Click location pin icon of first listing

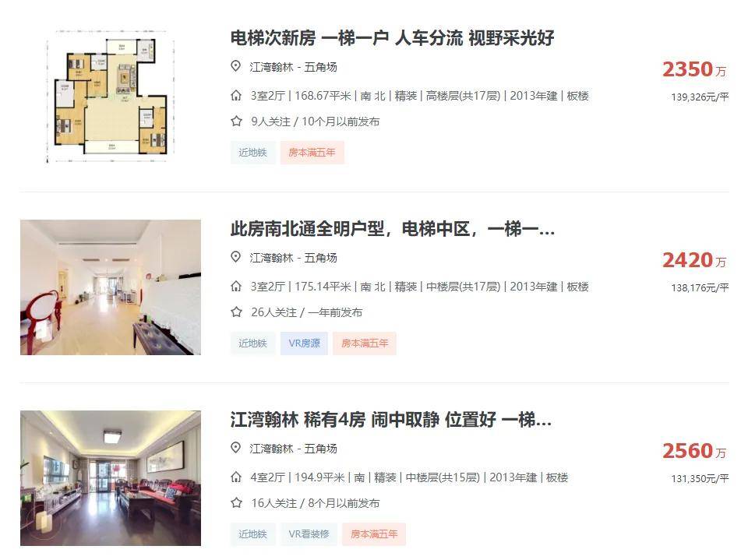click(235, 66)
